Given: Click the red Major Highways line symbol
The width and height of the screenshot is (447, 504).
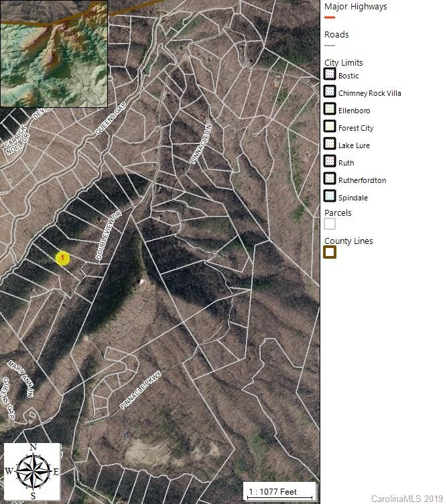Looking at the screenshot, I should click(x=329, y=18).
